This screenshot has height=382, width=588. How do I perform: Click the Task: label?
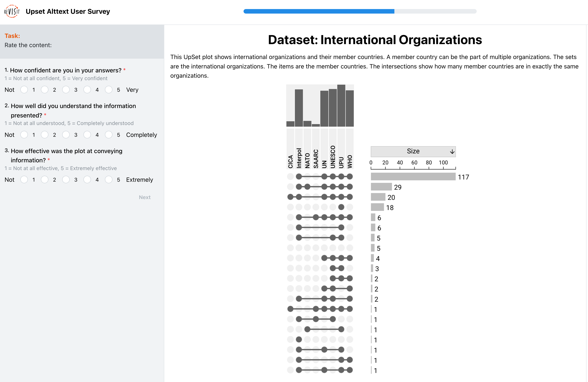[12, 36]
